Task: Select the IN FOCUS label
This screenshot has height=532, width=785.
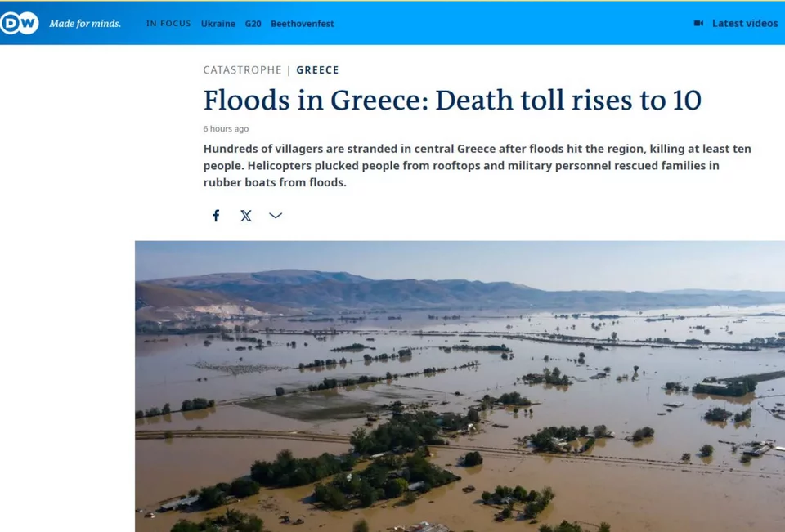Action: 168,24
